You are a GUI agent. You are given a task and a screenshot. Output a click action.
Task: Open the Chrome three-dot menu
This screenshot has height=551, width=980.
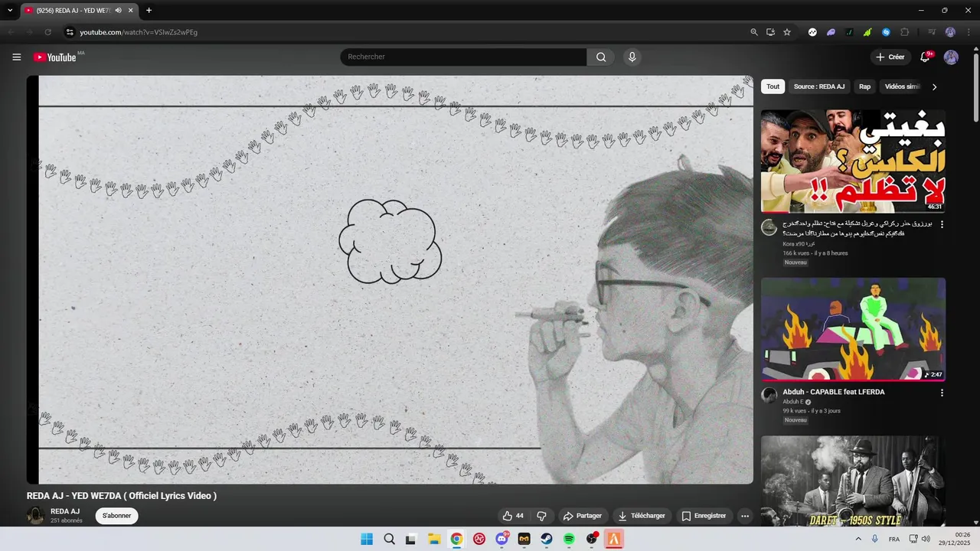968,32
